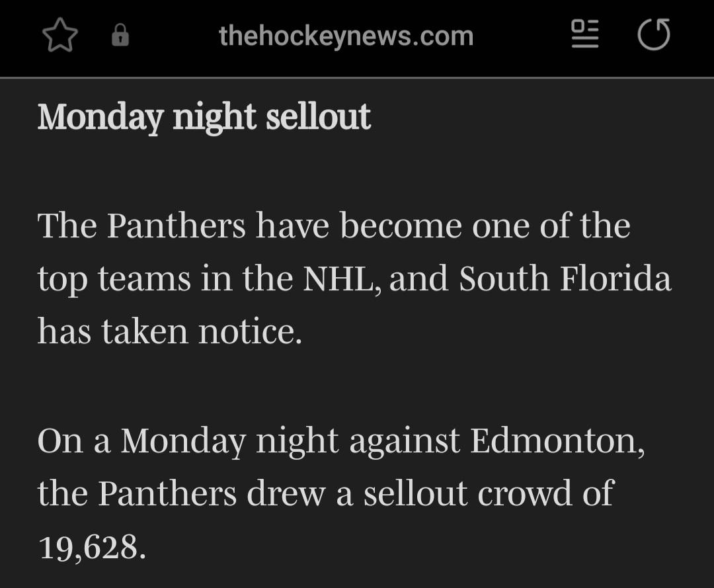The width and height of the screenshot is (714, 588).
Task: Click the word "against" in the article
Action: (404, 441)
